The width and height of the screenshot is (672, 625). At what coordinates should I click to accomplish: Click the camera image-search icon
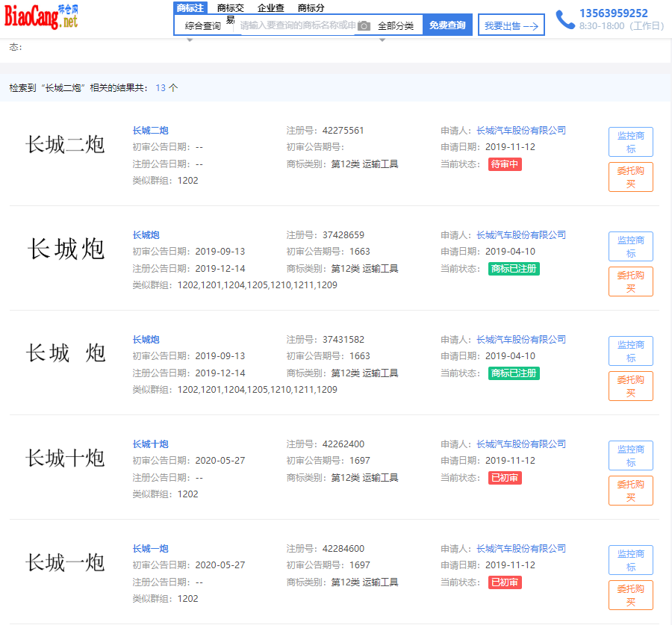click(x=364, y=25)
